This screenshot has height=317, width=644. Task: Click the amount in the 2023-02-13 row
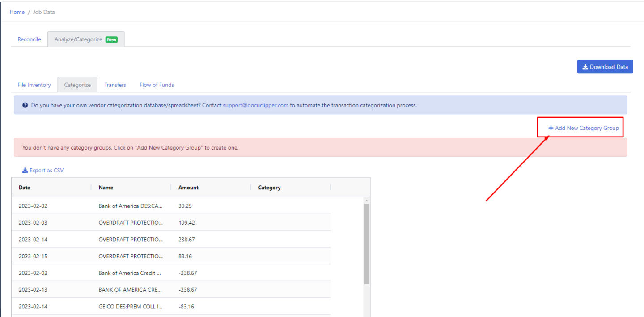[x=187, y=290]
